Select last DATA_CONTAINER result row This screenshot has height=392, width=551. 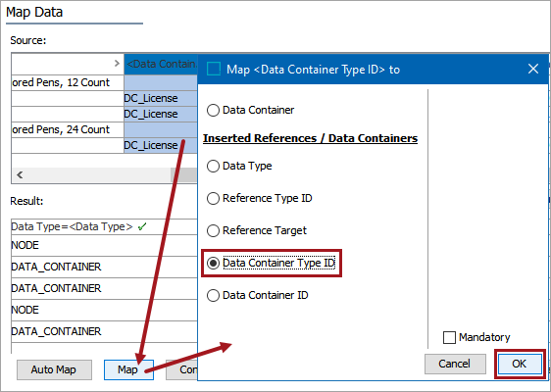[x=104, y=331]
